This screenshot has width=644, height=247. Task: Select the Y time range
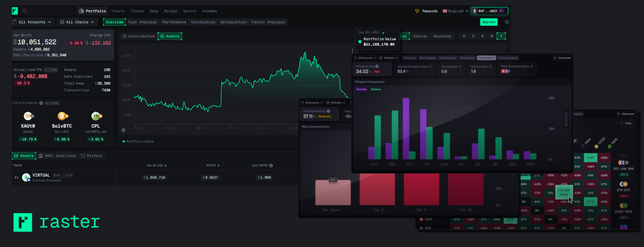[501, 36]
